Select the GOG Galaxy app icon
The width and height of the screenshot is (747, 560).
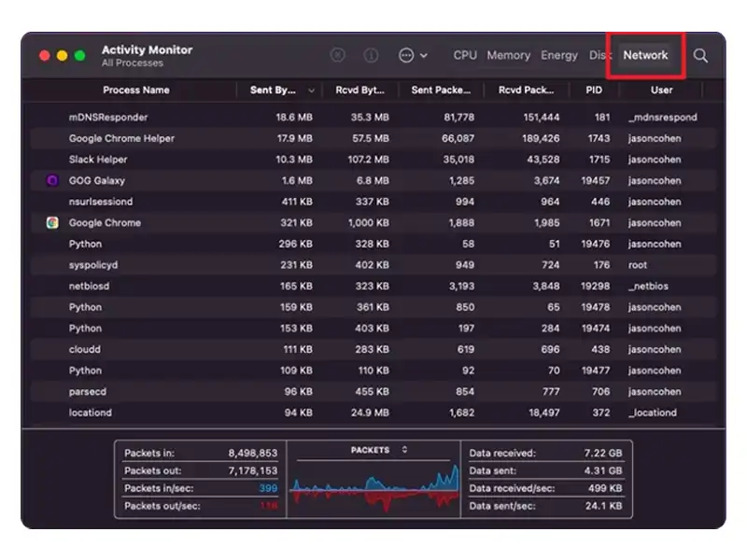(x=52, y=180)
